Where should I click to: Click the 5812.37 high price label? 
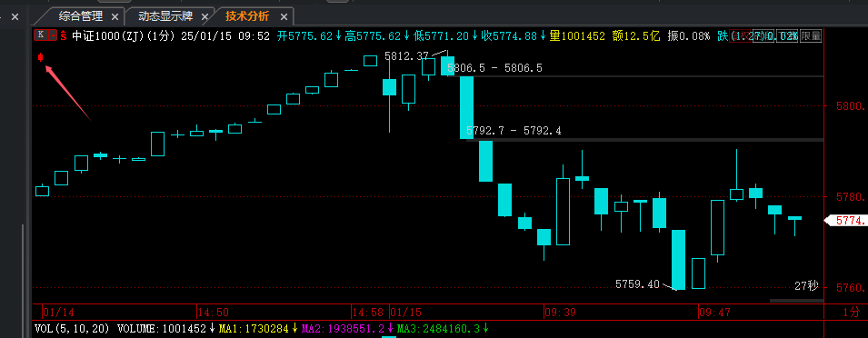[x=406, y=55]
